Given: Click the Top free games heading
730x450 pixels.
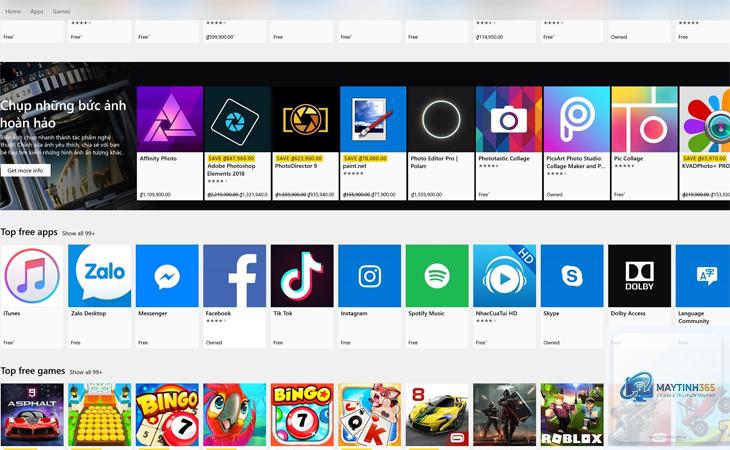Looking at the screenshot, I should (x=33, y=371).
